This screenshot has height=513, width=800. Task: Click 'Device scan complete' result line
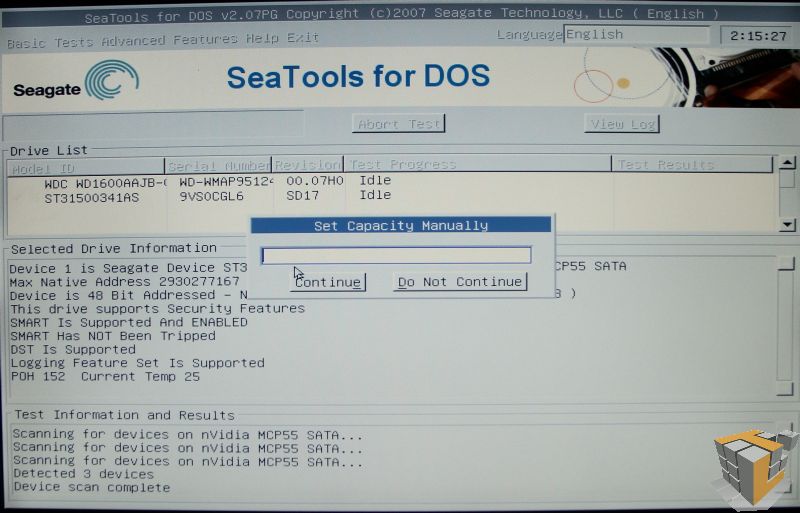(x=91, y=487)
